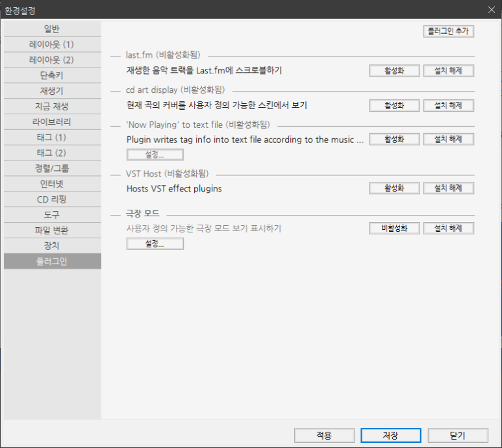The image size is (502, 448).
Task: Enable the VST Host plugin
Action: (x=394, y=188)
